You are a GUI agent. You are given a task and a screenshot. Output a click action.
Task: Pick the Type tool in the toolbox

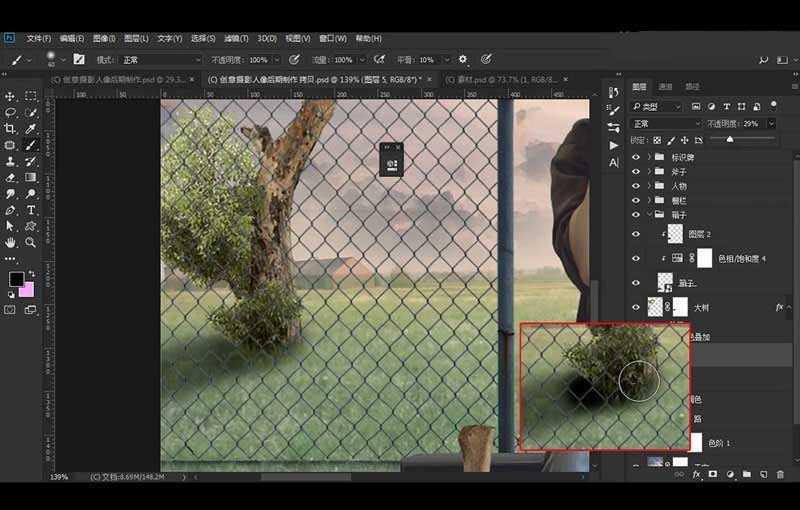tap(31, 210)
